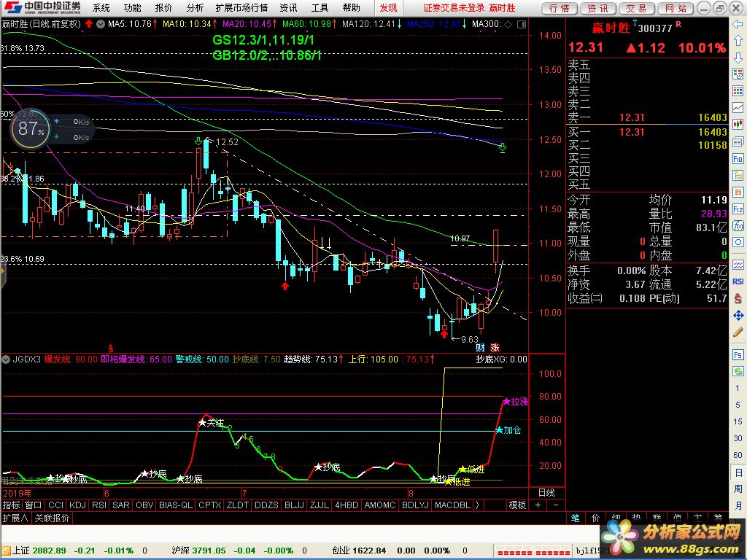Click minus to remove an indicator window

click(x=556, y=505)
